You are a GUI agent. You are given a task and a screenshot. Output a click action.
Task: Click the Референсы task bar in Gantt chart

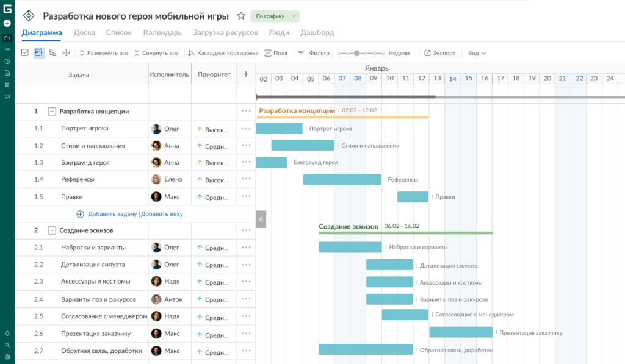(x=342, y=180)
